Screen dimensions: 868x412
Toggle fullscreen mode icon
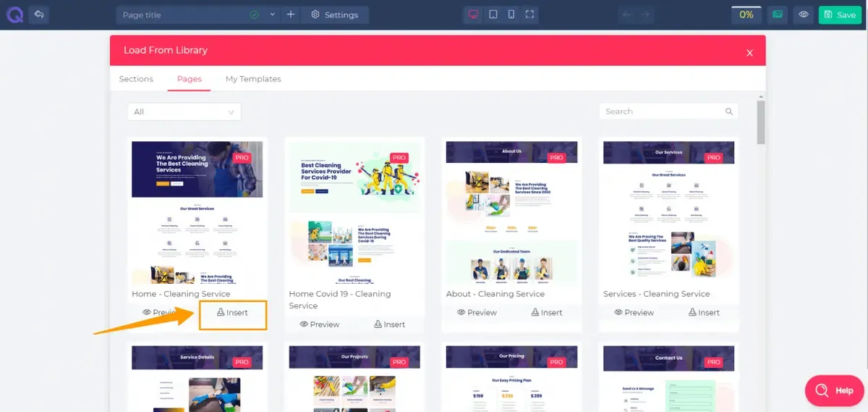[530, 14]
